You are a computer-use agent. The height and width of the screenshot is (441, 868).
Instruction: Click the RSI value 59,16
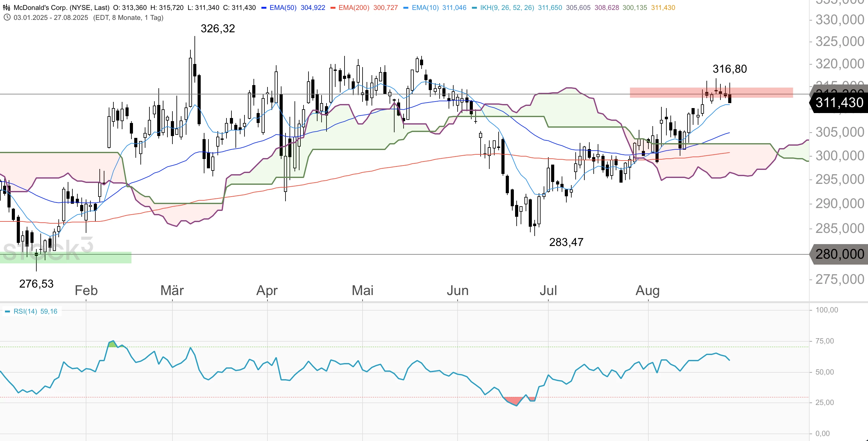49,311
